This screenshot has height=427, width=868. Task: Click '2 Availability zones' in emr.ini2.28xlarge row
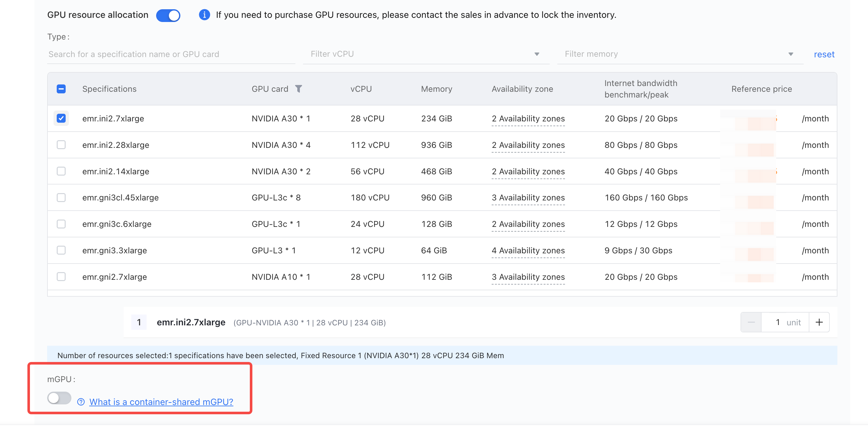coord(528,145)
